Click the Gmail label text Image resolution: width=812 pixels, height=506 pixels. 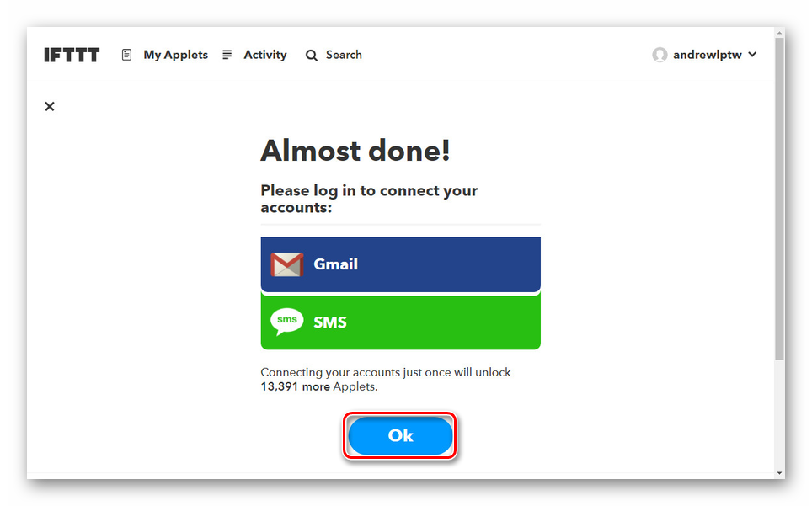click(335, 264)
